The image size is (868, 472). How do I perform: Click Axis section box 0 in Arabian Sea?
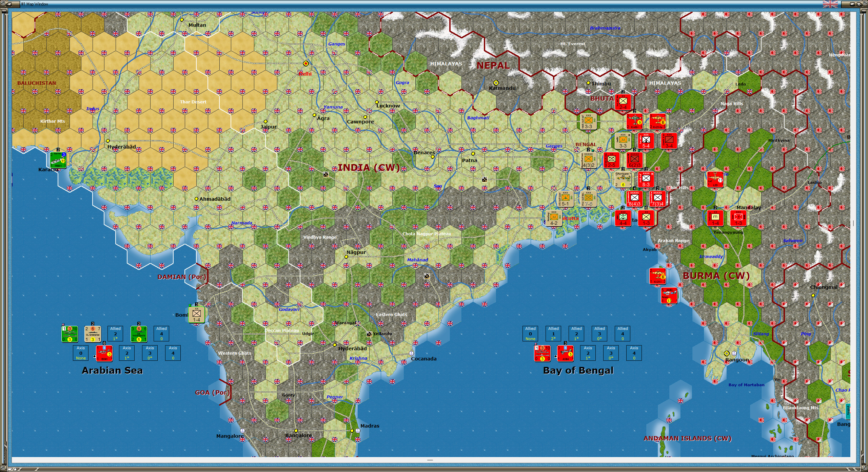(x=81, y=353)
